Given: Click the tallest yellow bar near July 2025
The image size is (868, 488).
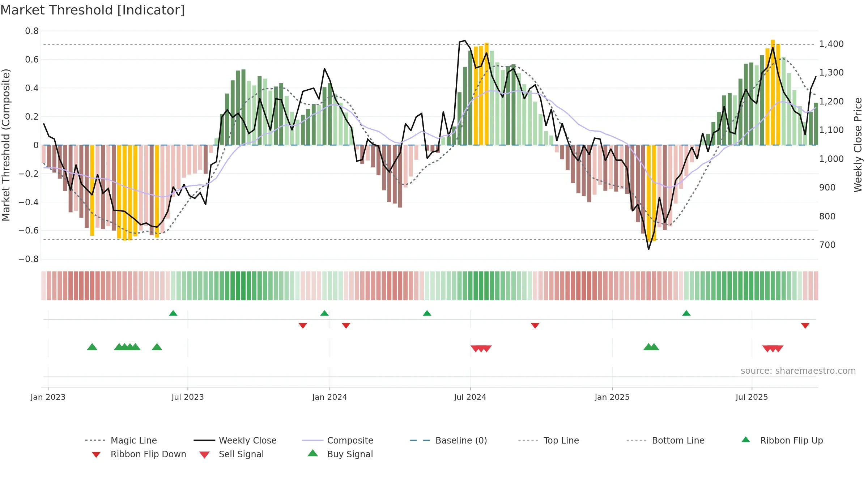Looking at the screenshot, I should click(x=773, y=92).
